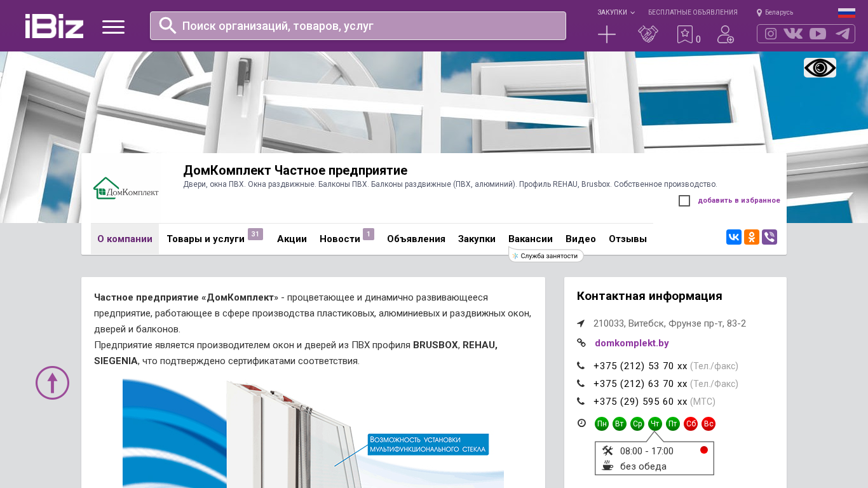Select Tuesday (Вт) schedule circle
The height and width of the screenshot is (488, 868).
pyautogui.click(x=620, y=424)
